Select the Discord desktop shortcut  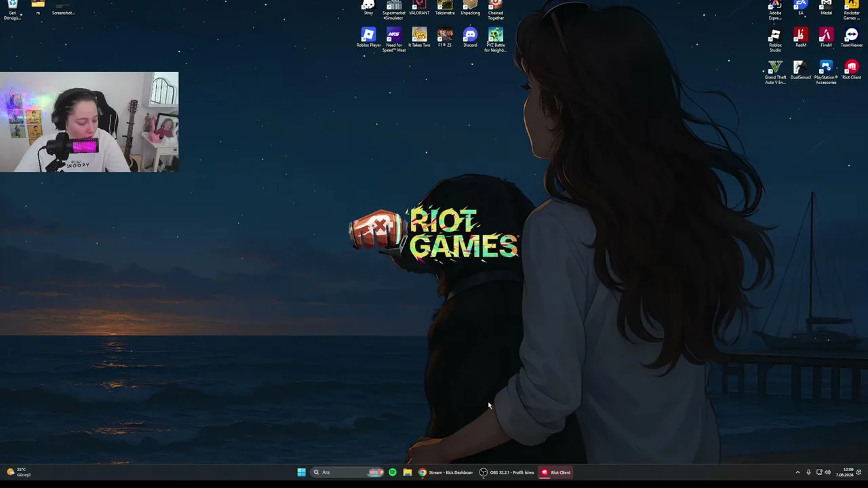pos(470,38)
